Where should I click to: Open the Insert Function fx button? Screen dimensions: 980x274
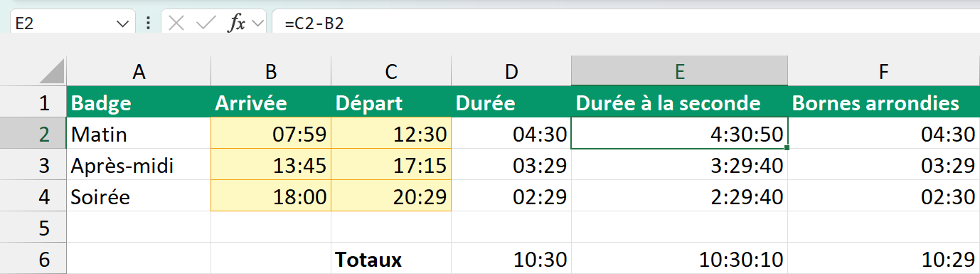click(x=236, y=23)
